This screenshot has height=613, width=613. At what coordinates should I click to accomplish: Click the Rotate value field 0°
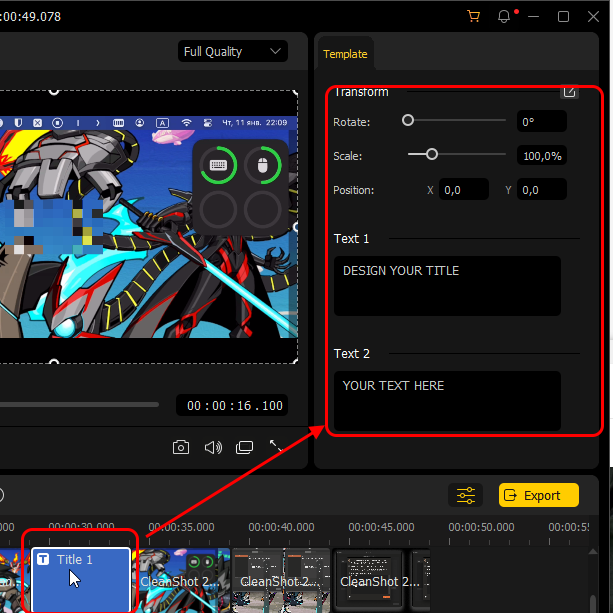click(541, 122)
